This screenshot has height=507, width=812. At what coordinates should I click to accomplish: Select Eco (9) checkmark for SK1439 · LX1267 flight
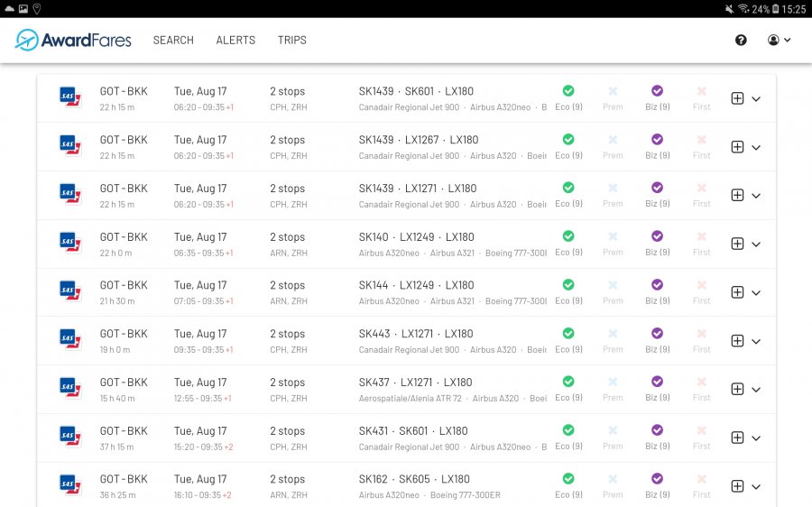(x=568, y=140)
